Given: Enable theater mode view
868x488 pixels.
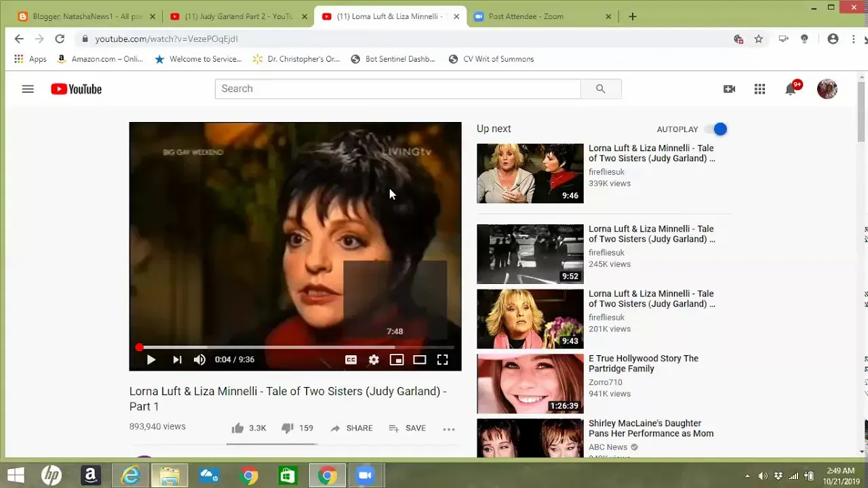Looking at the screenshot, I should pos(420,360).
